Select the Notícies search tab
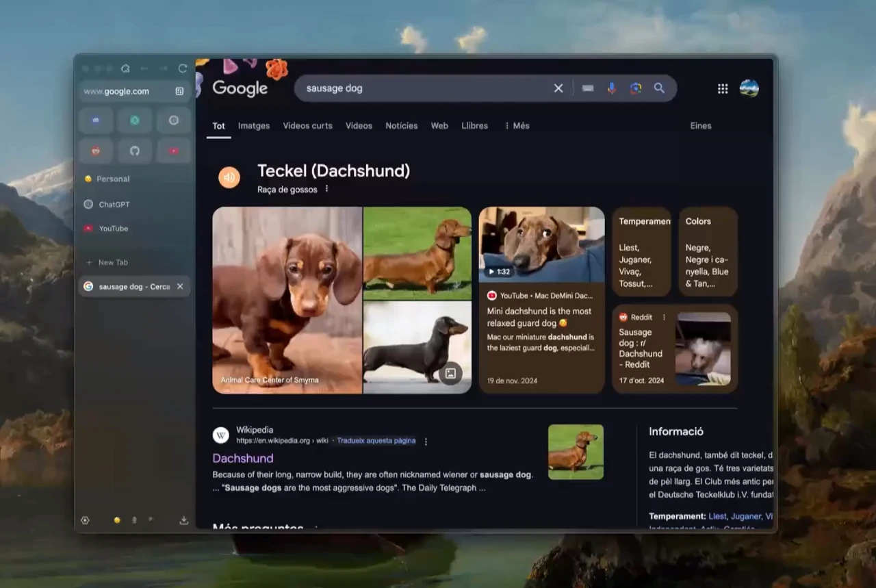 pyautogui.click(x=401, y=126)
